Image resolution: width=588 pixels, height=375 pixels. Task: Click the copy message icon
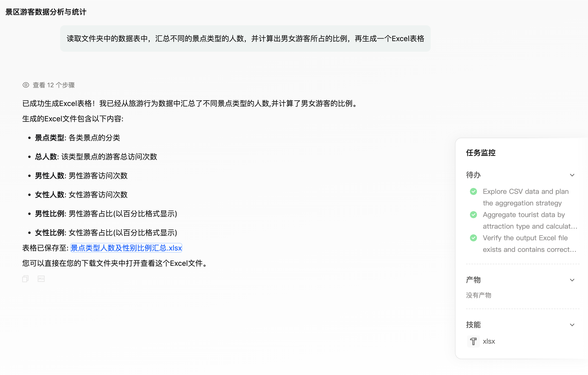25,279
